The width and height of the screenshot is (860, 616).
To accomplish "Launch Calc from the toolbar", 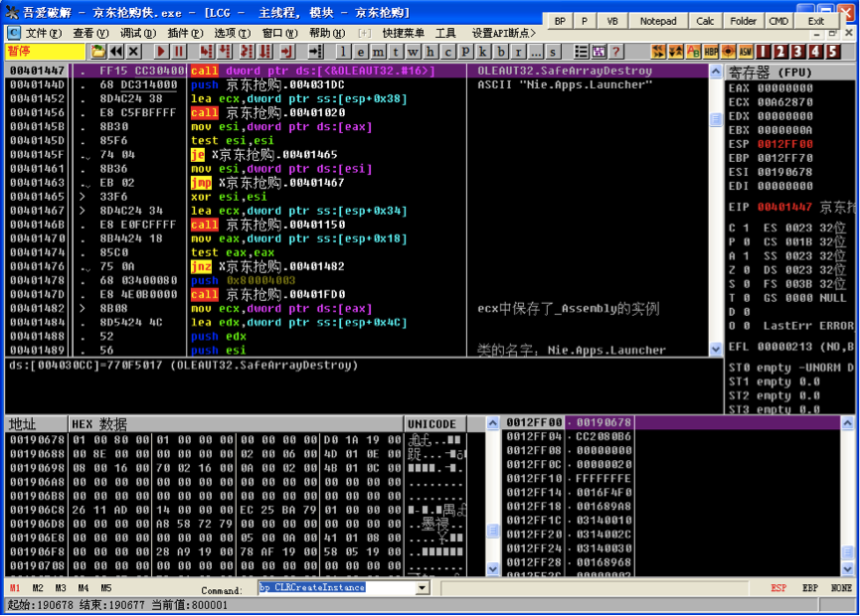I will 705,21.
